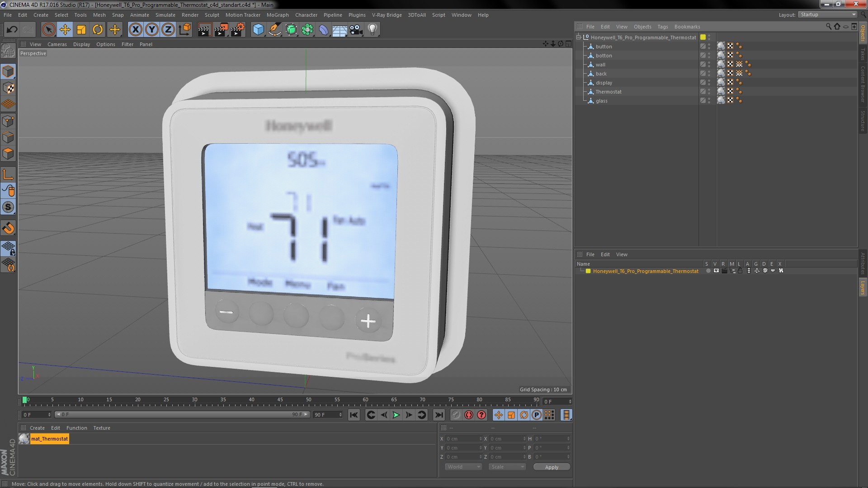Open Object Manager search magnifier
The image size is (868, 488).
[x=828, y=27]
